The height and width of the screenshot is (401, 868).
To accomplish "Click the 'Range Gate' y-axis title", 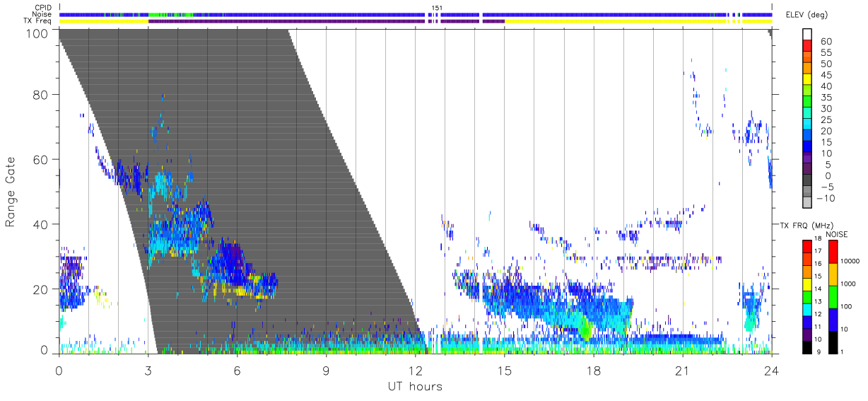I will (x=11, y=193).
